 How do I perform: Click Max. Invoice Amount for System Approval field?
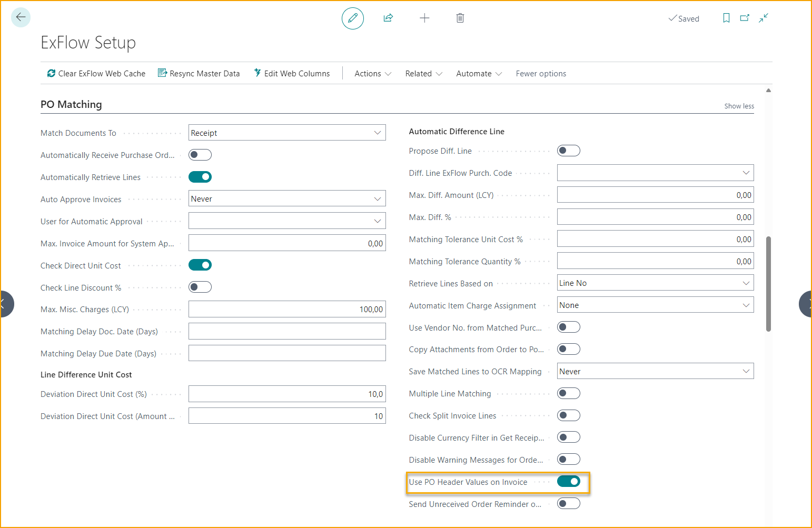pos(287,243)
